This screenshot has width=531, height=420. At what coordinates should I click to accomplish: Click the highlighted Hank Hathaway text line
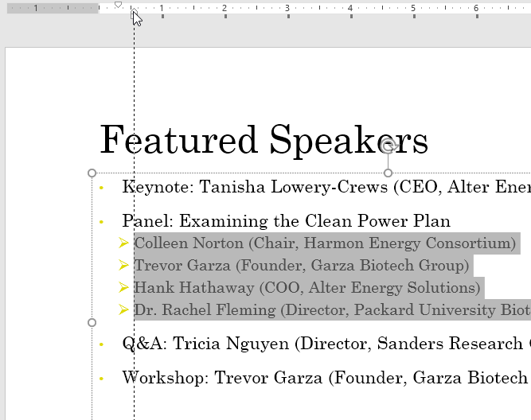[x=307, y=288]
